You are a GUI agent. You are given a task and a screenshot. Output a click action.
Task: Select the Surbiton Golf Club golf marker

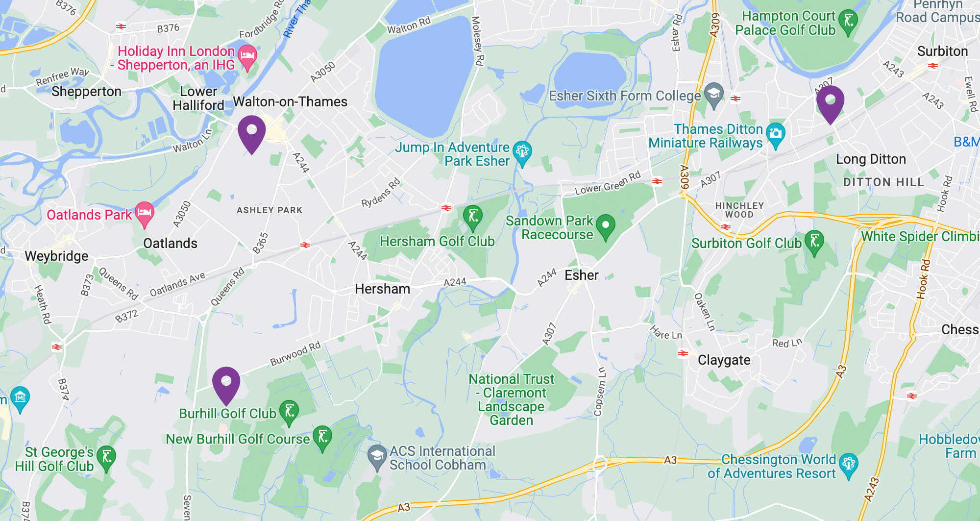[x=814, y=243]
